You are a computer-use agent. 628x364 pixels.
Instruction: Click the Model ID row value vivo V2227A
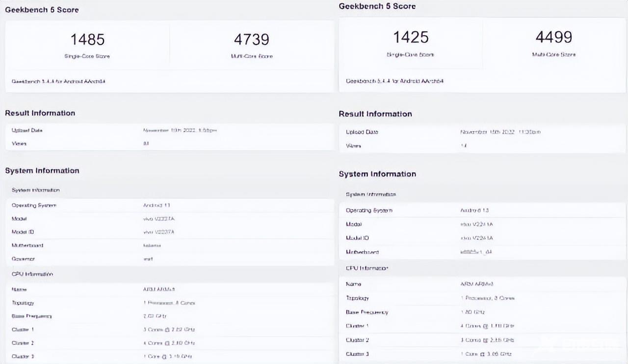(159, 232)
